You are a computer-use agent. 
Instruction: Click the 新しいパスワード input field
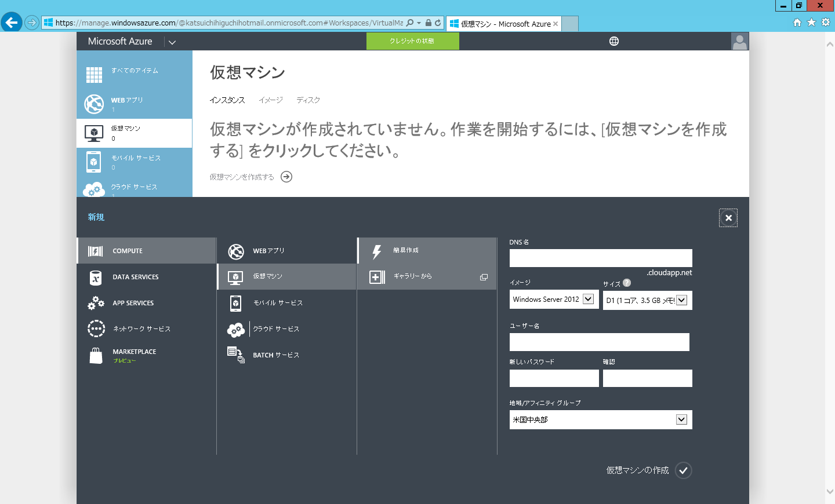tap(554, 378)
